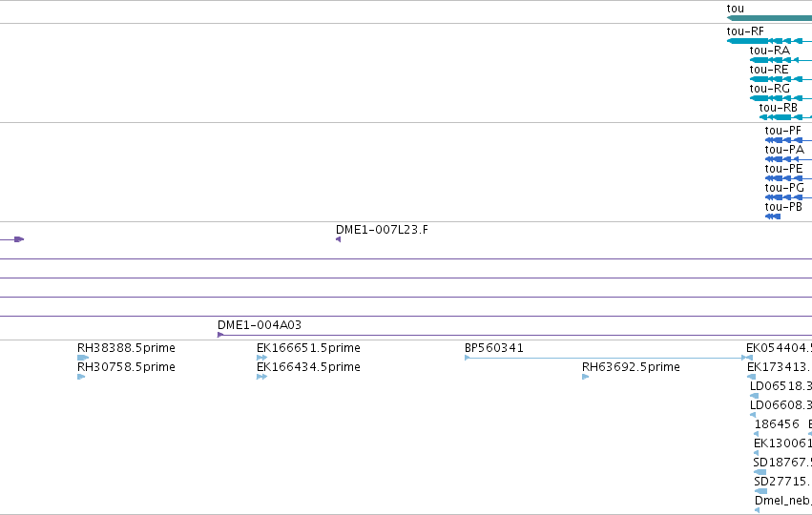Select the tou-PB protein label
The image size is (812, 515).
tap(783, 207)
